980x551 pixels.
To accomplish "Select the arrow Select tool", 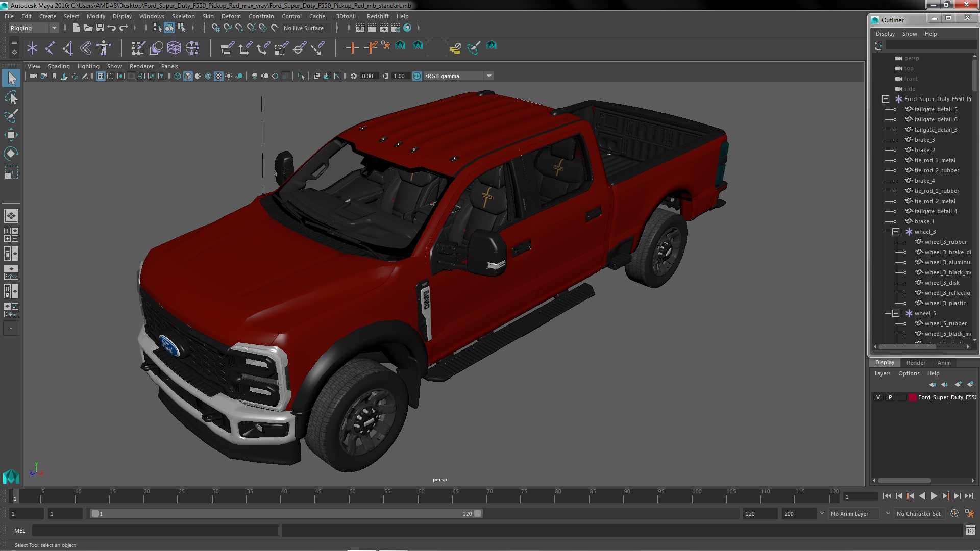I will point(11,78).
